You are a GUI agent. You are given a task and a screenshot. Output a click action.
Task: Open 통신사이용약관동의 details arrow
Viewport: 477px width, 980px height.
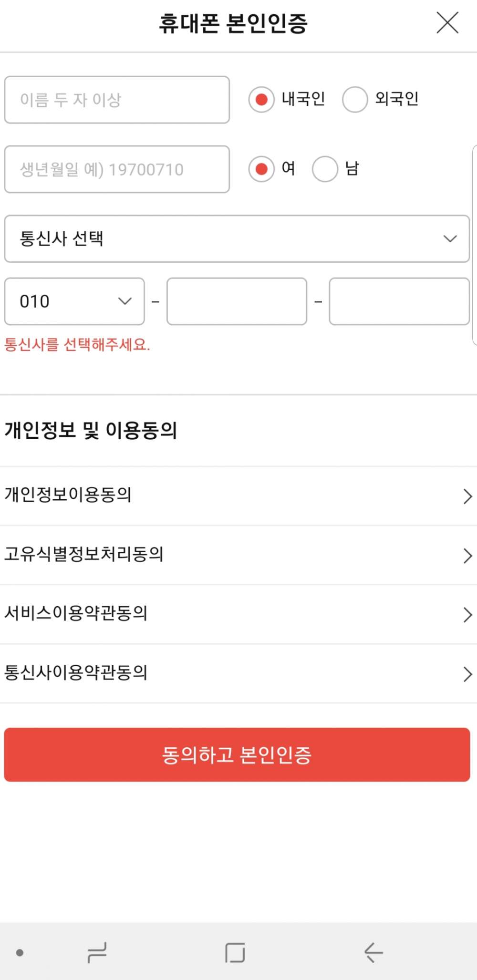click(x=467, y=674)
